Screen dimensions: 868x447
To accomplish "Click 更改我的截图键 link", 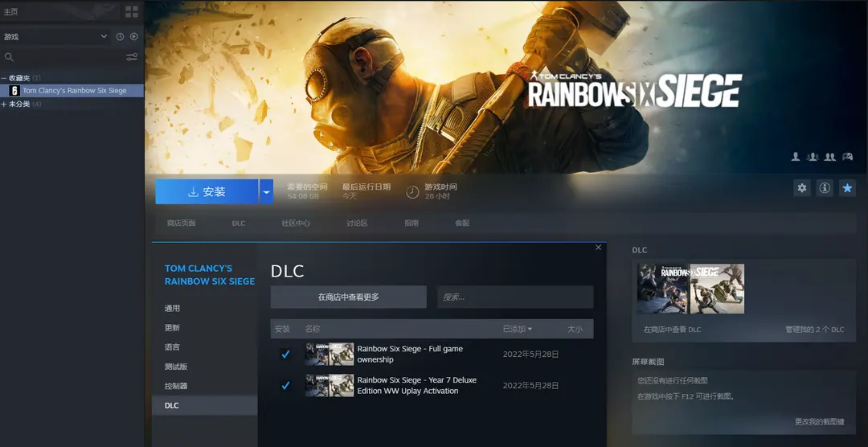I will pos(819,422).
